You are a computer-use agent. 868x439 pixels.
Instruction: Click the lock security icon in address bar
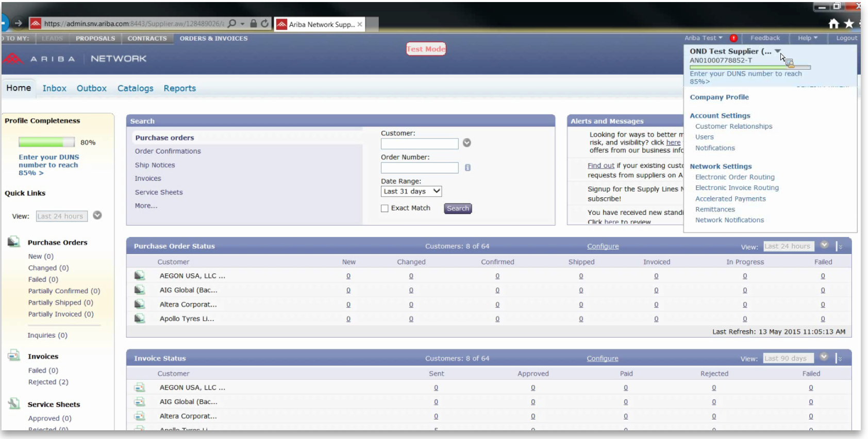pos(253,24)
